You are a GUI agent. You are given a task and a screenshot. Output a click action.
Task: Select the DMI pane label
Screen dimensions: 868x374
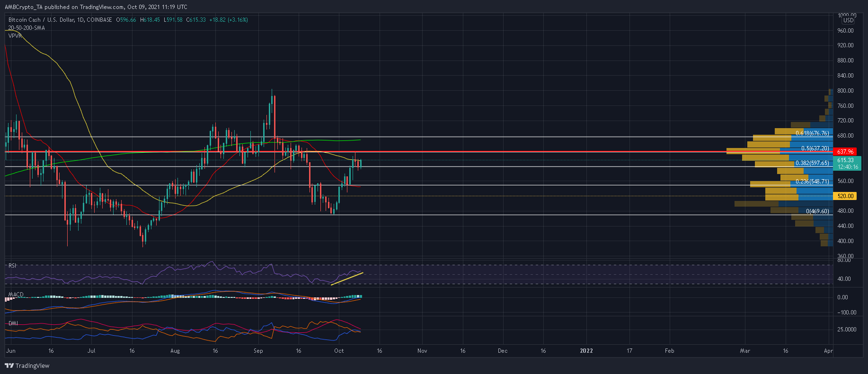pyautogui.click(x=13, y=323)
